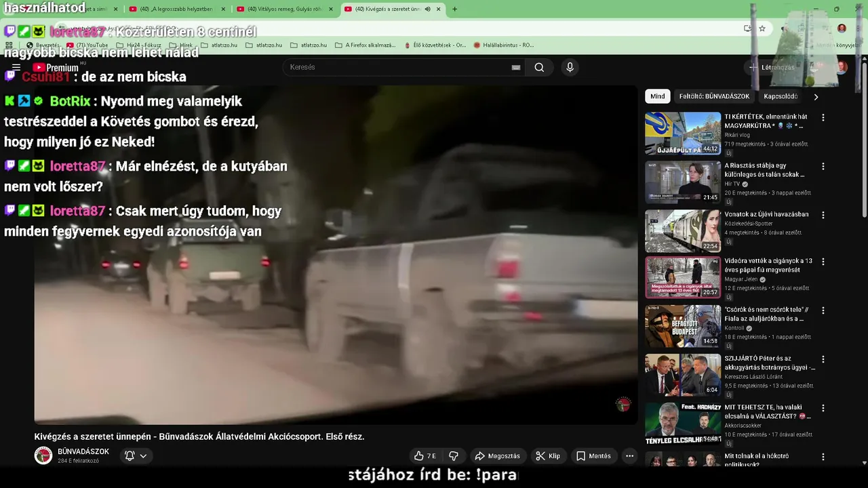The image size is (868, 488).
Task: Create a clip with Klip button
Action: [548, 456]
